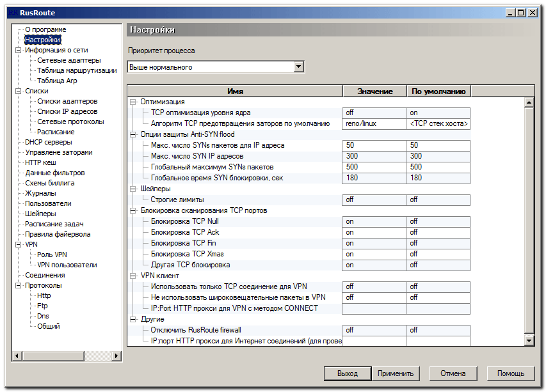
Task: Click the Помощь button
Action: coord(511,373)
